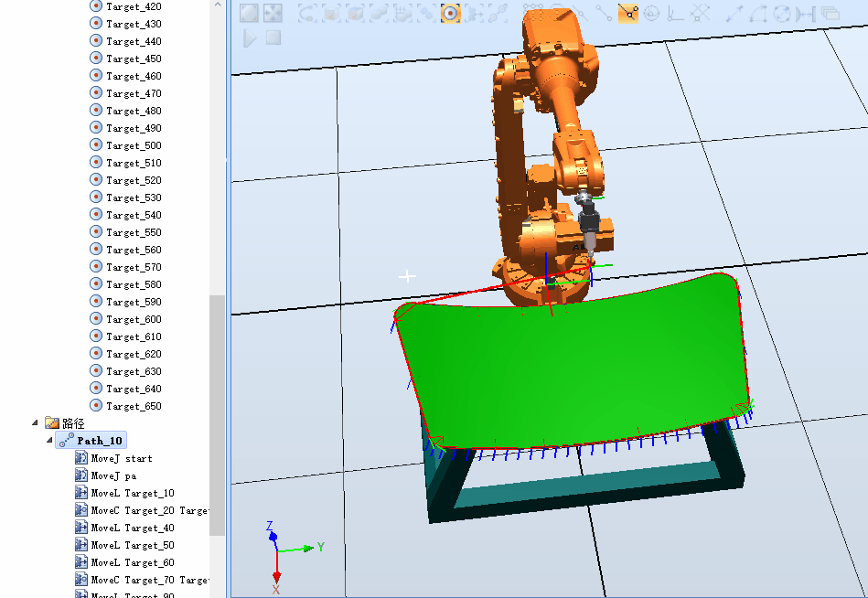This screenshot has width=868, height=598.
Task: Select Target_490 in the tree
Action: (134, 128)
